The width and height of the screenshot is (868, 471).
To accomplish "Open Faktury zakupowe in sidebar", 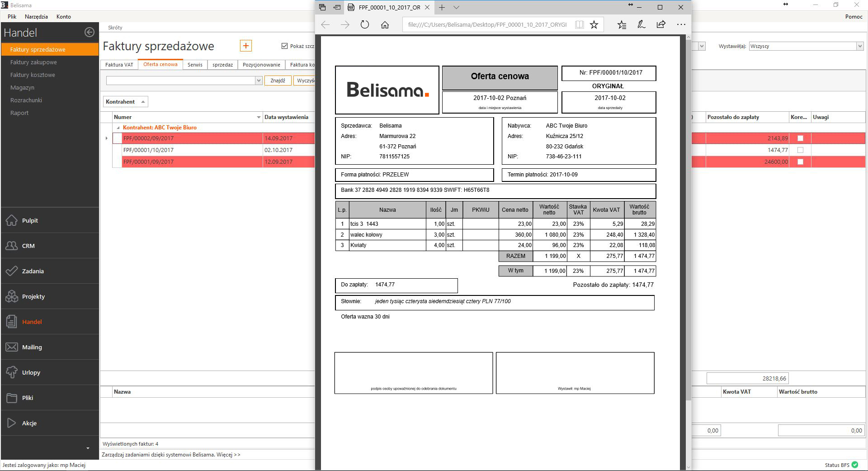I will click(33, 62).
